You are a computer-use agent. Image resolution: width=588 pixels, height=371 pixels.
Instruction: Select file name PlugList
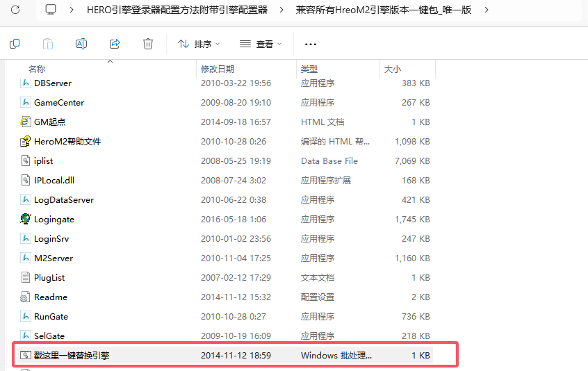click(49, 278)
